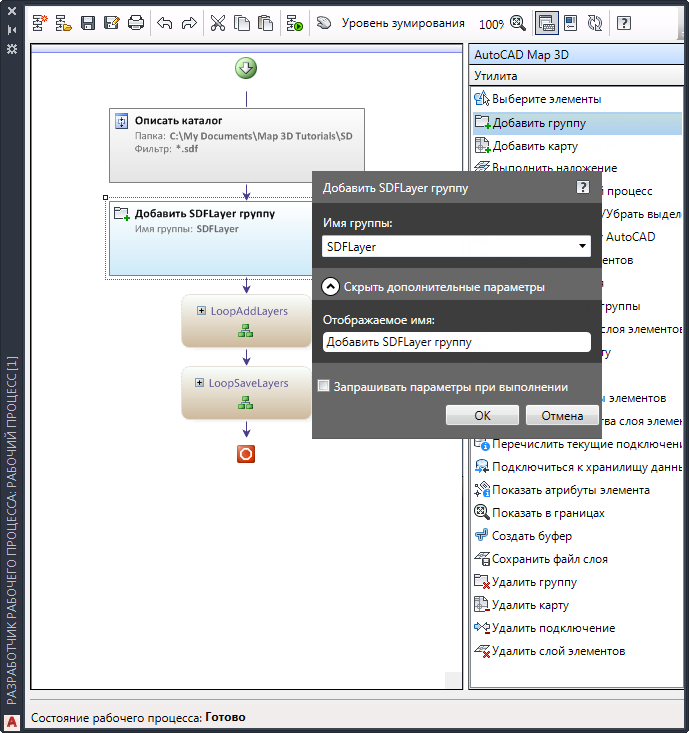
Task: Select Добавить группу activity
Action: [577, 123]
